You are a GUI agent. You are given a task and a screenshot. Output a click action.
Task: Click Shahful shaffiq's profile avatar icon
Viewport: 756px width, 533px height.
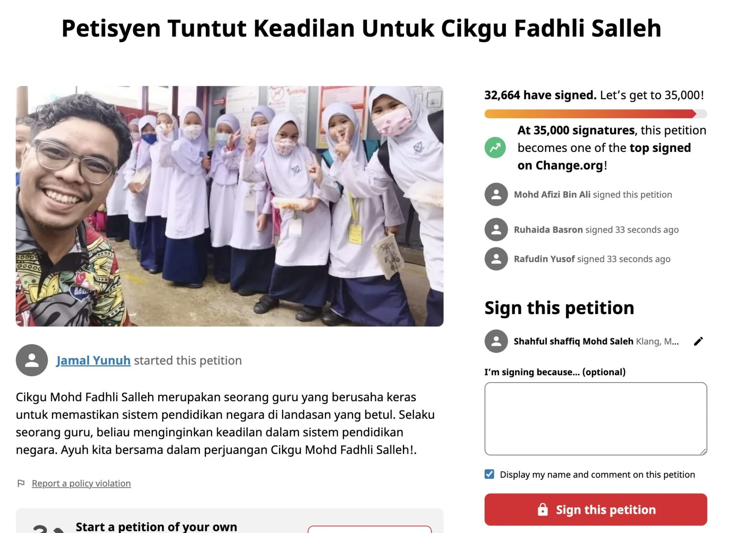click(x=496, y=341)
